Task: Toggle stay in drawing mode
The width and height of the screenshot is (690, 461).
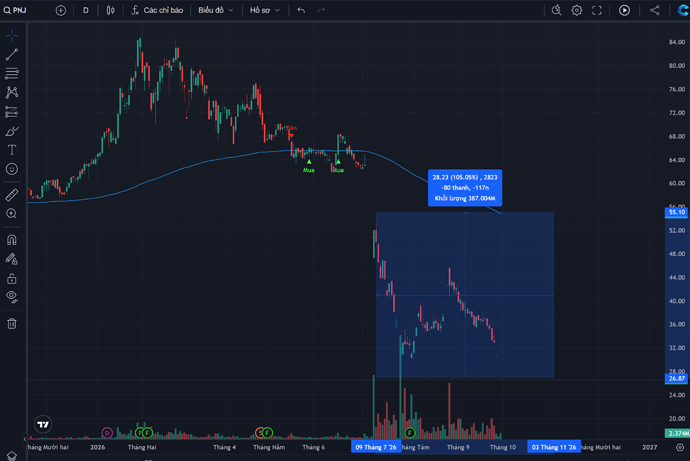Action: pyautogui.click(x=12, y=259)
